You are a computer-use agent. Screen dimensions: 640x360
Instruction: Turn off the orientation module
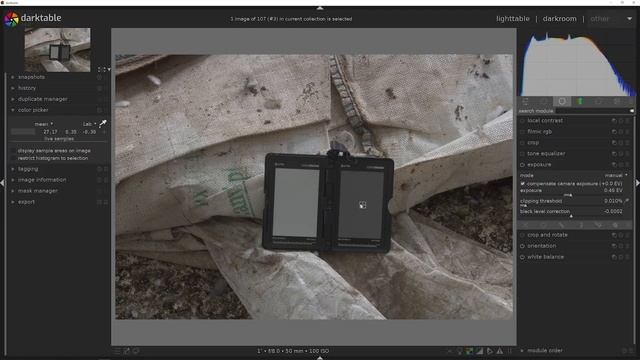coord(522,246)
